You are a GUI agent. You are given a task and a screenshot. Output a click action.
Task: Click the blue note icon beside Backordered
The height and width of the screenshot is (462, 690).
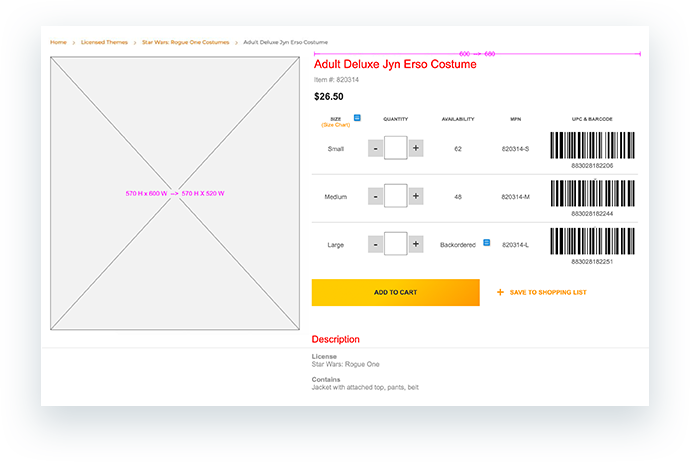click(x=486, y=243)
